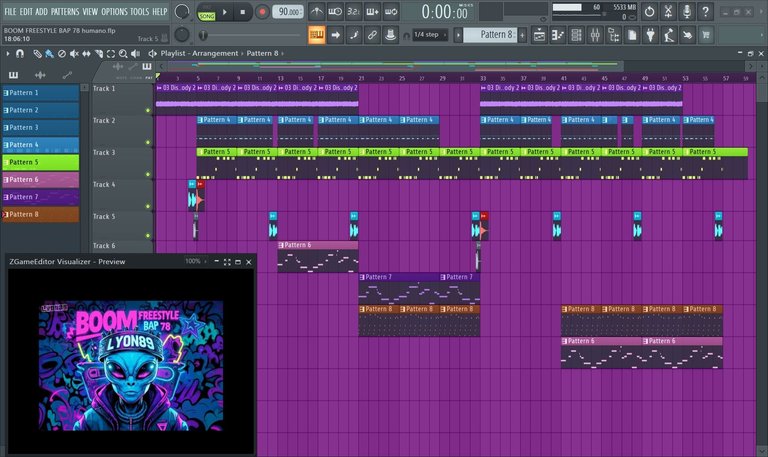This screenshot has width=768, height=457.
Task: Select the Zoom magnifier tool
Action: click(123, 54)
